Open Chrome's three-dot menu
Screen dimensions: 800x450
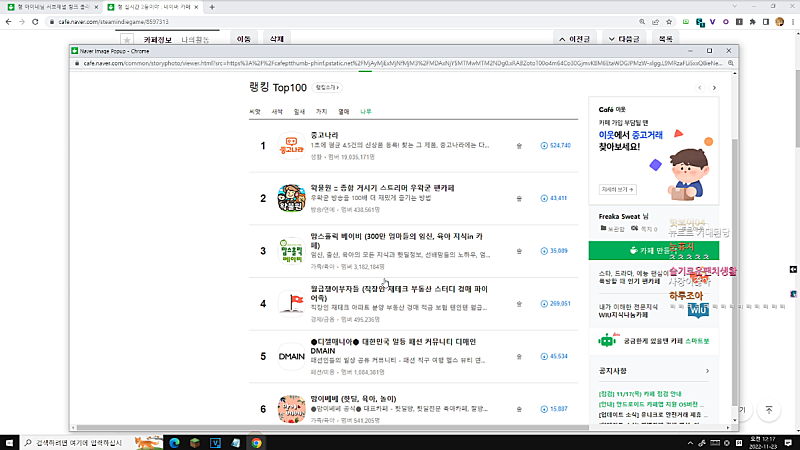pyautogui.click(x=793, y=22)
